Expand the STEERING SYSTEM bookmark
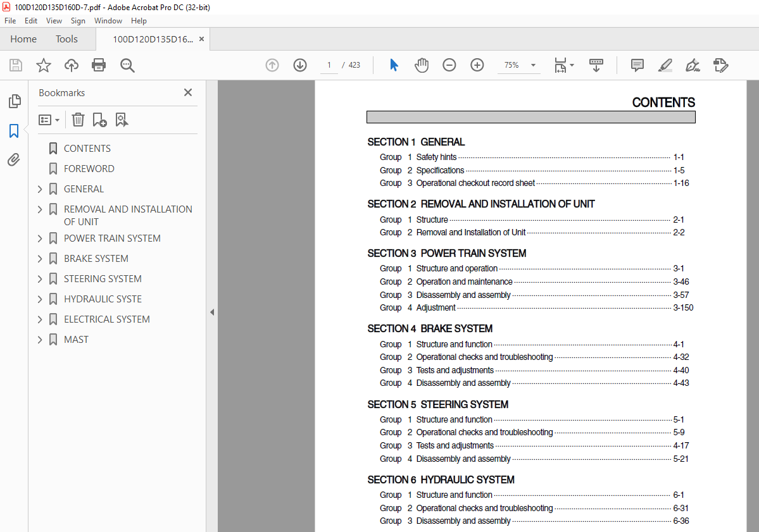The width and height of the screenshot is (759, 532). tap(40, 279)
